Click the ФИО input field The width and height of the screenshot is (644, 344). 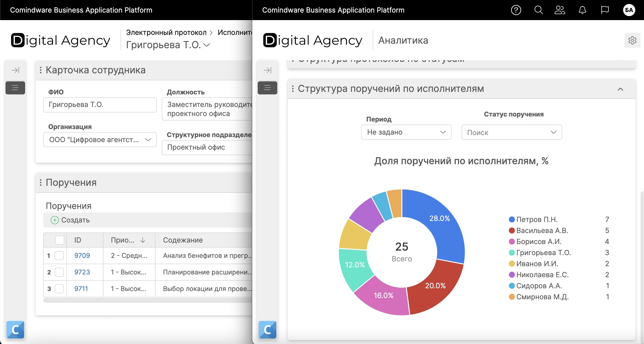pyautogui.click(x=100, y=105)
